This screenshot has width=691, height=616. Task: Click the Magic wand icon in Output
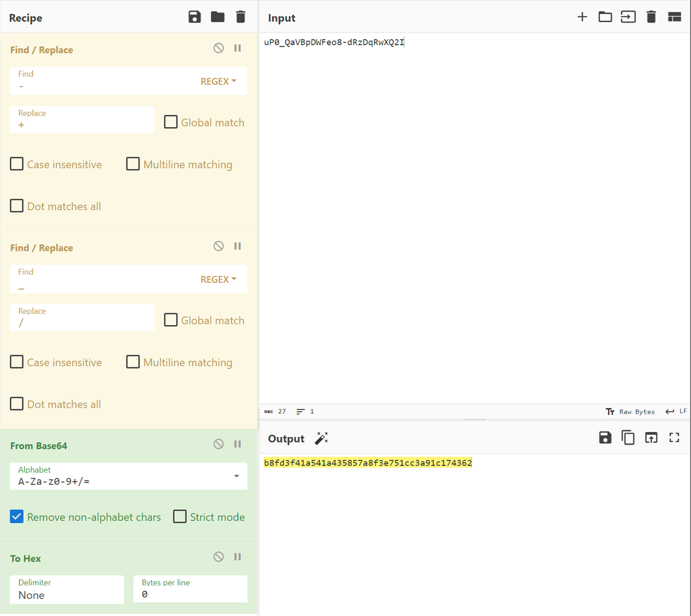point(321,438)
